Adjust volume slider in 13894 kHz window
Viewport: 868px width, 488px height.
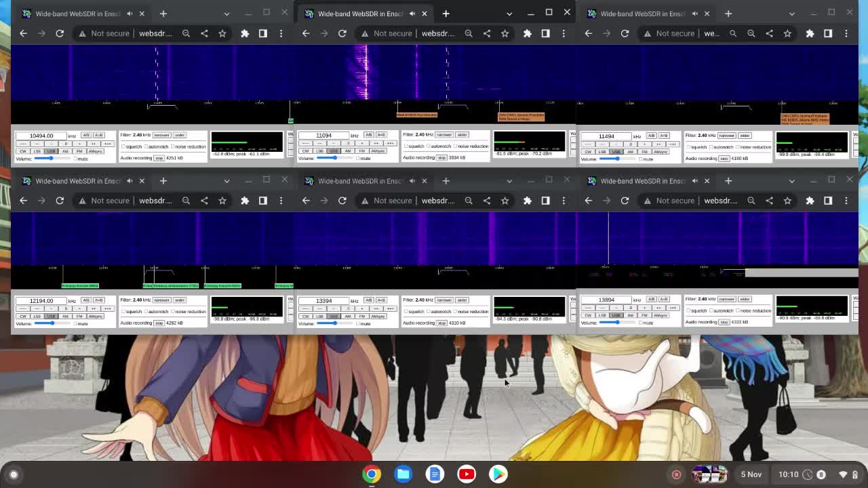(617, 323)
